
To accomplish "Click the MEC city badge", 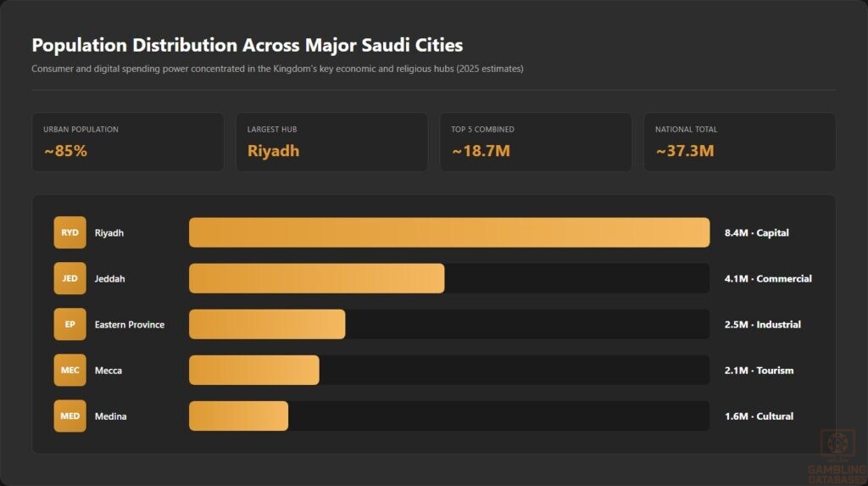I will coord(70,370).
